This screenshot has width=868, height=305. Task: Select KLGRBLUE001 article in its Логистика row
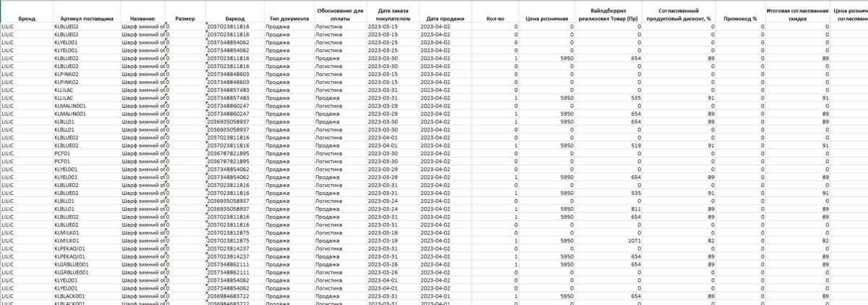(x=86, y=272)
